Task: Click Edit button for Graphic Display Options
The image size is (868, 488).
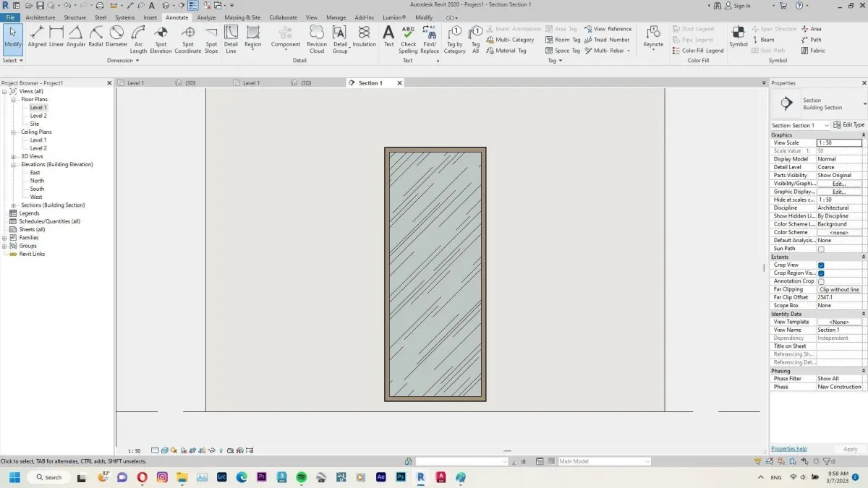Action: point(839,192)
